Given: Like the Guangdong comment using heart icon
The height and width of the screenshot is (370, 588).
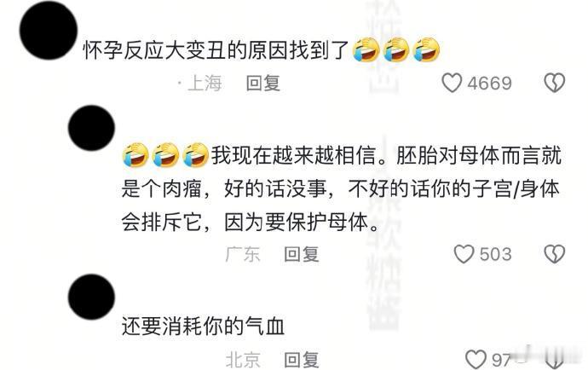Looking at the screenshot, I should point(464,254).
